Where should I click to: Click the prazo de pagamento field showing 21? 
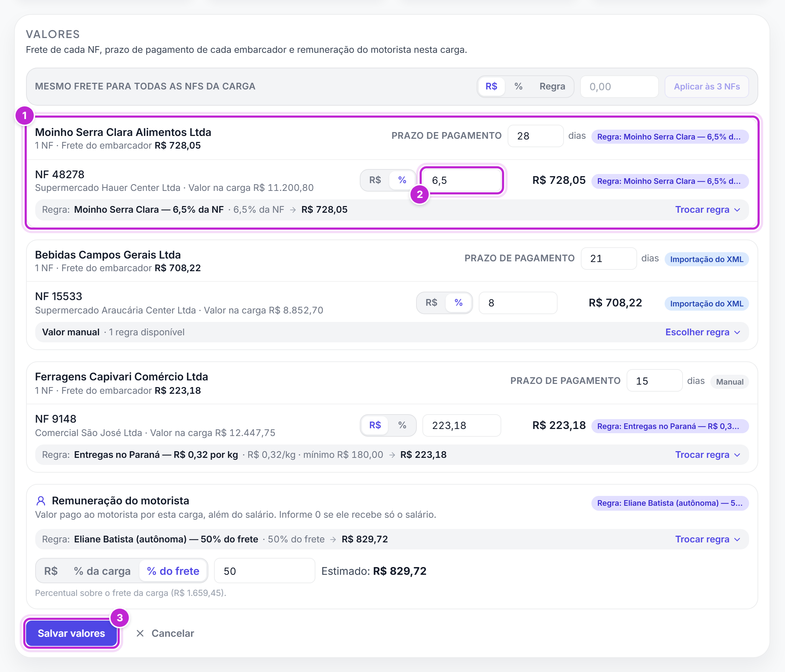point(608,259)
